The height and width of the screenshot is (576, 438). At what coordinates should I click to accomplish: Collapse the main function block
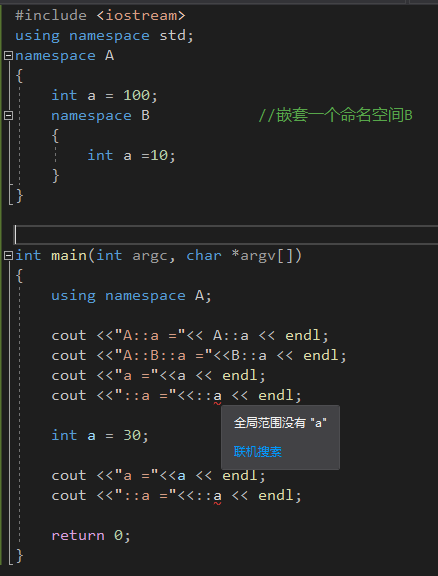tap(8, 256)
